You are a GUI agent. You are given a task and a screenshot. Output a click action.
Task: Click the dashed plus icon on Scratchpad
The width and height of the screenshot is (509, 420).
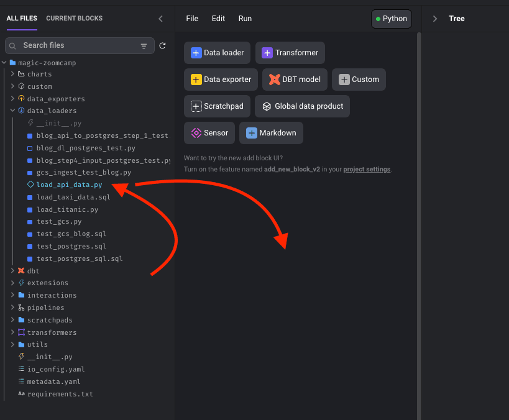click(x=196, y=106)
